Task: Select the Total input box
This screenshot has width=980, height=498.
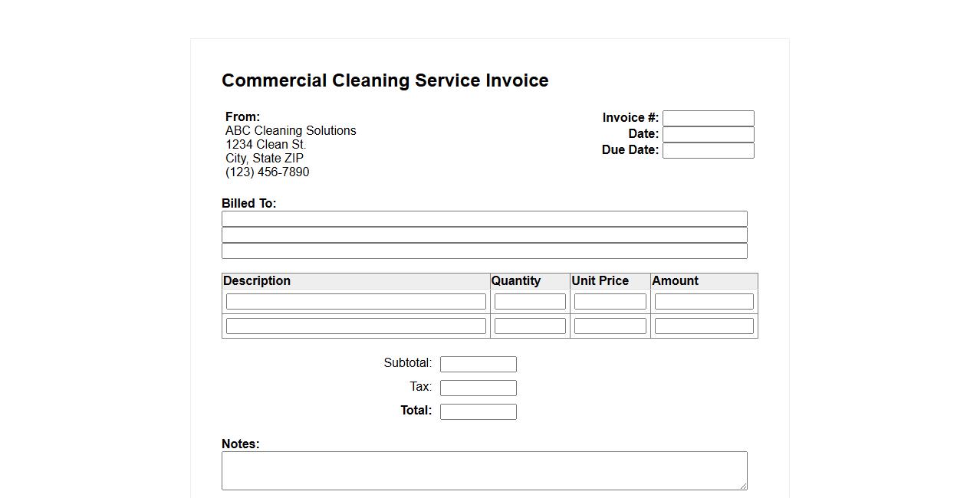Action: (478, 411)
